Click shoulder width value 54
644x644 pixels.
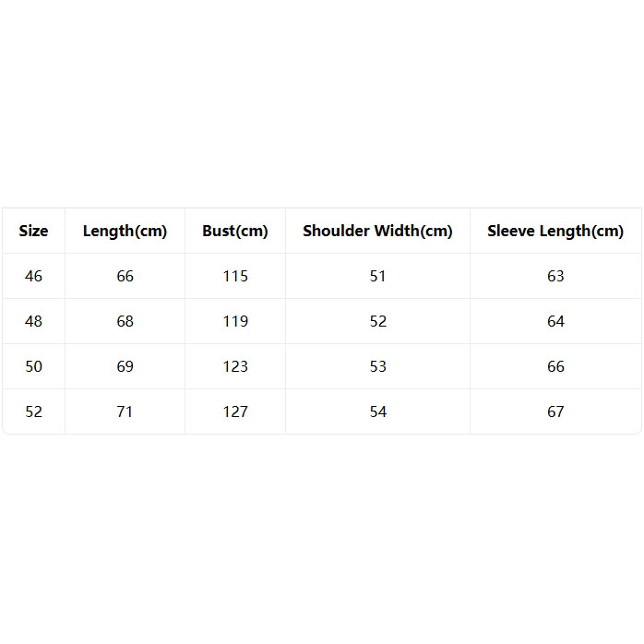(378, 411)
